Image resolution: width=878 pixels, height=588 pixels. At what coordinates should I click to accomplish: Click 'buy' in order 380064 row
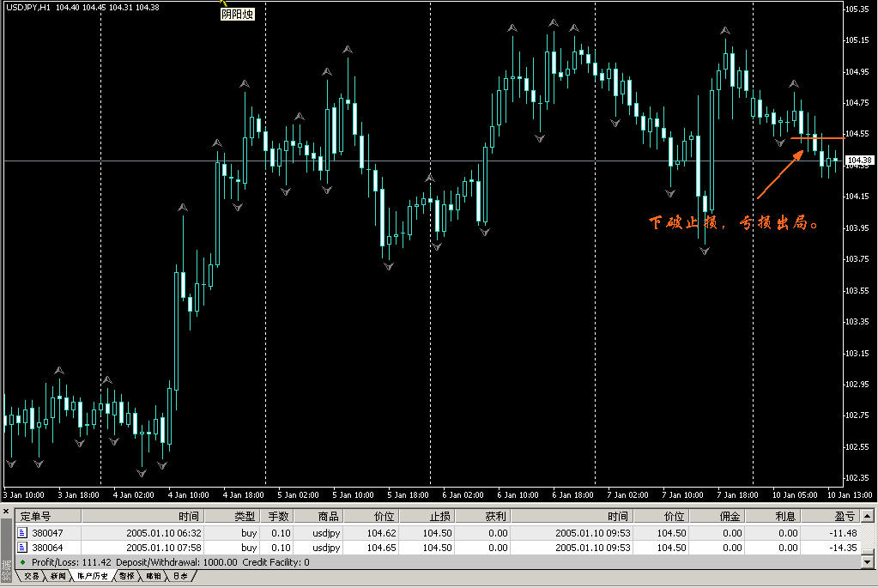[249, 548]
